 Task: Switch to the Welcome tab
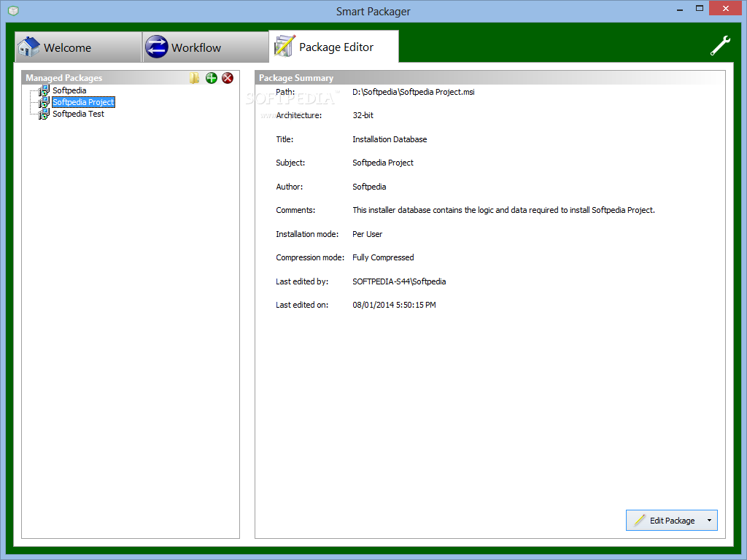click(79, 47)
